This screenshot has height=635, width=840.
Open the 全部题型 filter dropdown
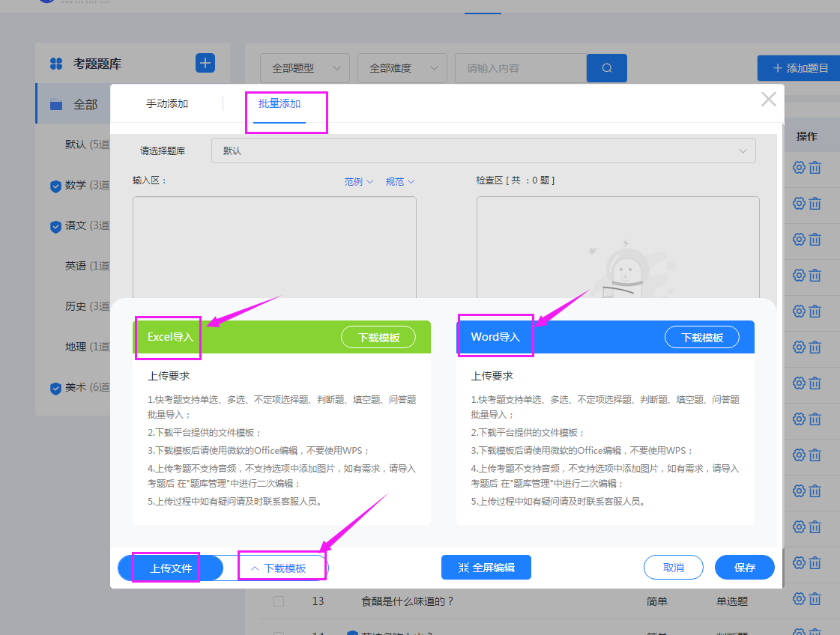click(x=305, y=68)
